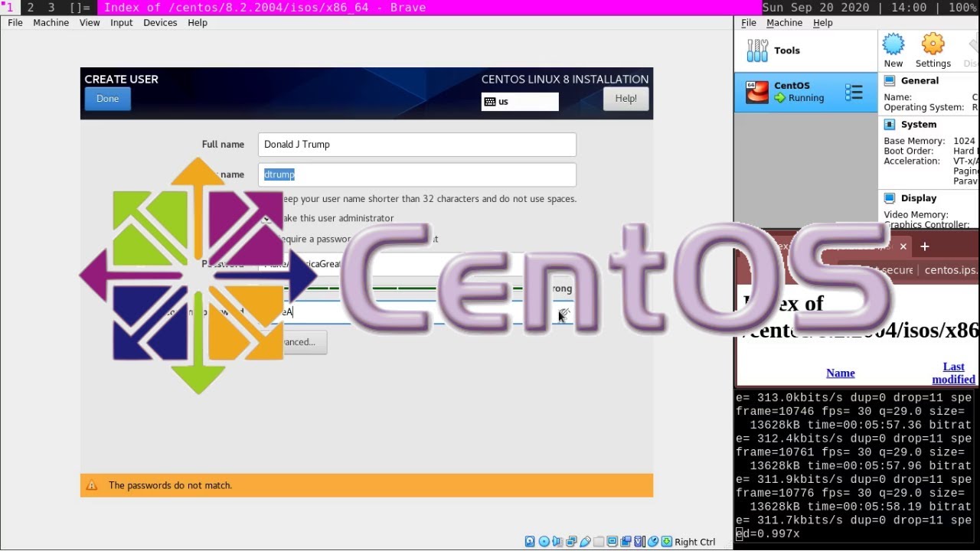Open Machine menu in VirtualBox Manager

click(x=785, y=23)
